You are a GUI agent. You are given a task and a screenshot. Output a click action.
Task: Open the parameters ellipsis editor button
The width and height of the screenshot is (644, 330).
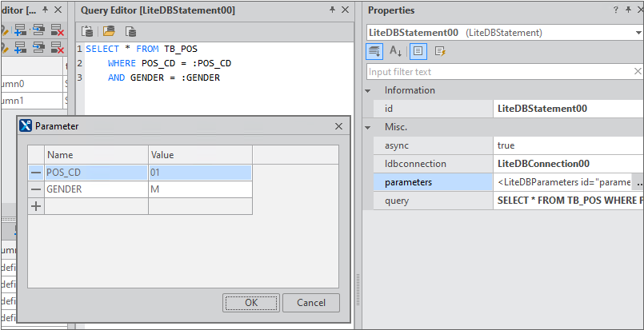click(638, 182)
